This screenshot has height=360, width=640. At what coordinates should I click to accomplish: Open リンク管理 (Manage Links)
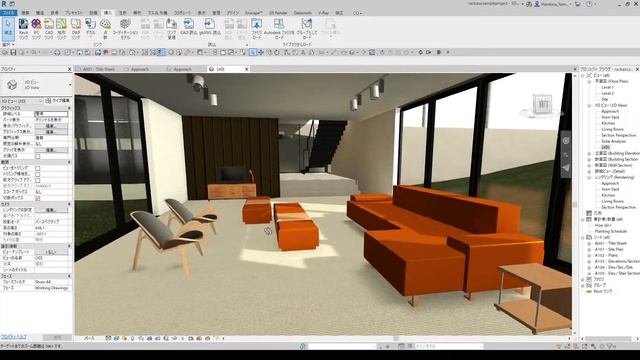(x=172, y=29)
